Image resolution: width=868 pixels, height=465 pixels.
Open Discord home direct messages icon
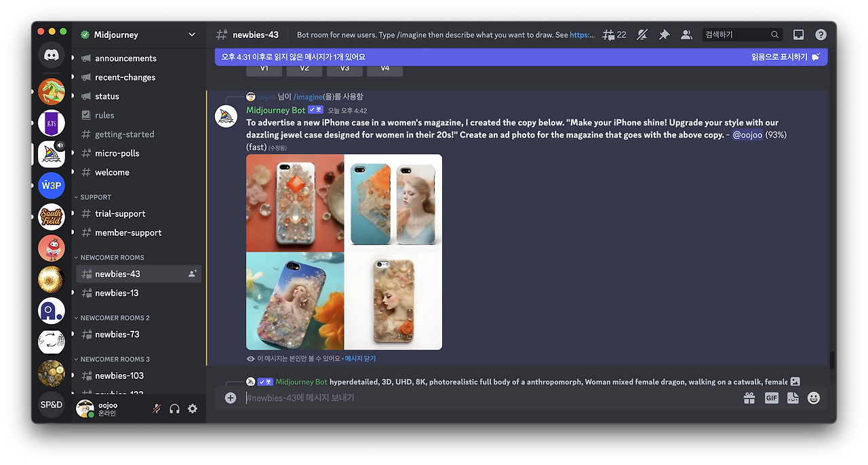pyautogui.click(x=52, y=56)
